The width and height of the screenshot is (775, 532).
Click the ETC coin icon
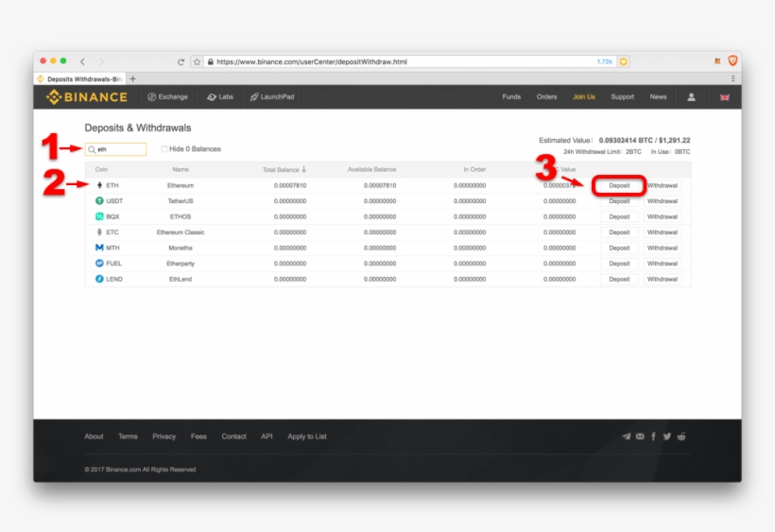[x=99, y=232]
